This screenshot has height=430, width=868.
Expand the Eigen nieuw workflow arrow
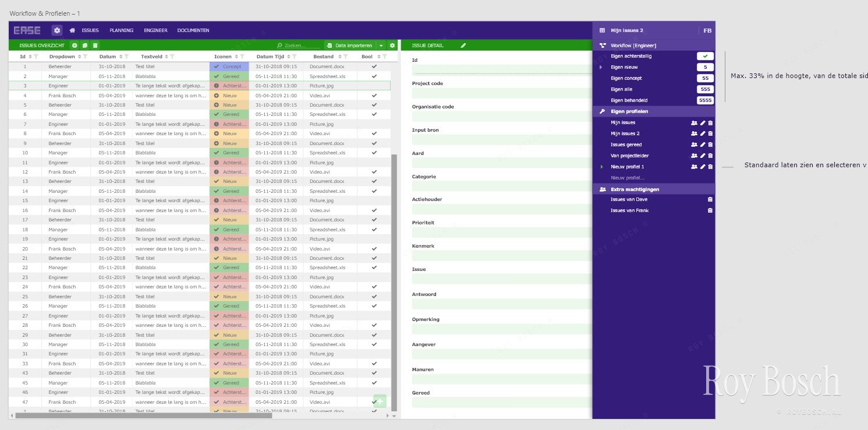pos(601,68)
